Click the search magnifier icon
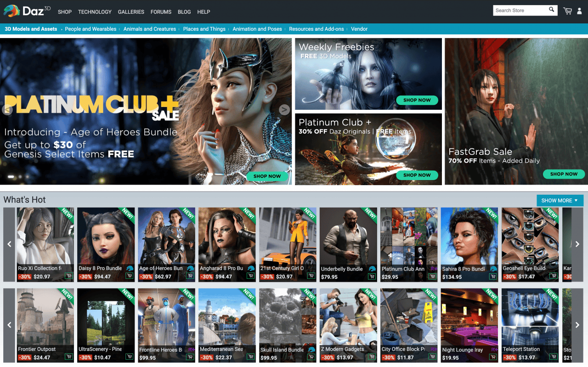Screen dimensions: 588x367 (x=552, y=10)
